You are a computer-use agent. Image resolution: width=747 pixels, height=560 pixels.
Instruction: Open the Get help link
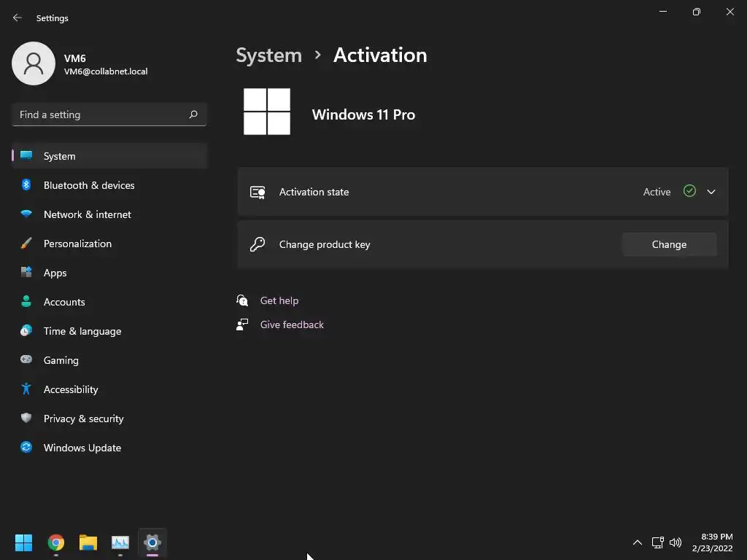(x=279, y=300)
